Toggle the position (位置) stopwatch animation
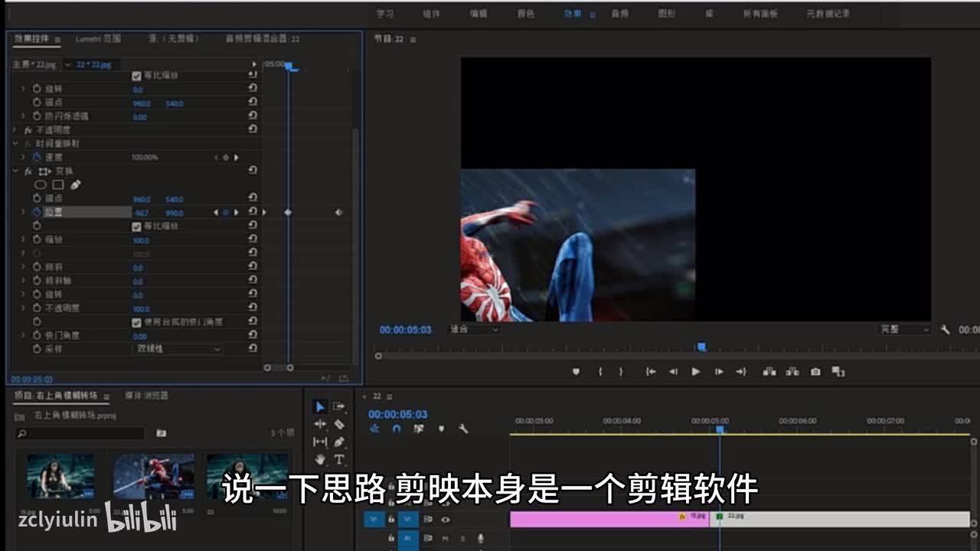The height and width of the screenshot is (551, 980). pyautogui.click(x=36, y=212)
